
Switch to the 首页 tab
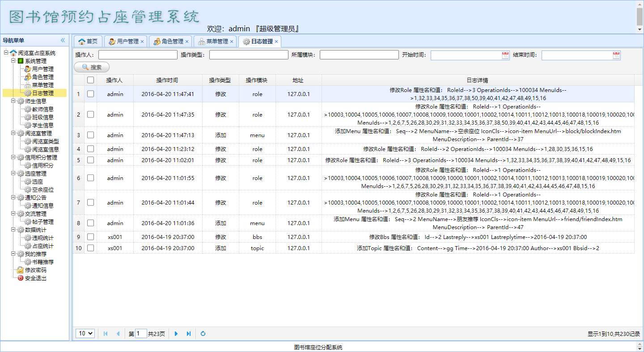[x=88, y=41]
